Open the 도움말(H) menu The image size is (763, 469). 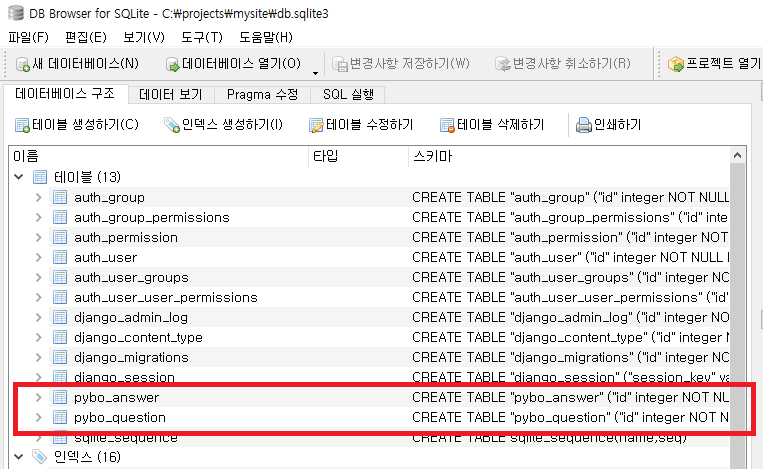[x=266, y=37]
